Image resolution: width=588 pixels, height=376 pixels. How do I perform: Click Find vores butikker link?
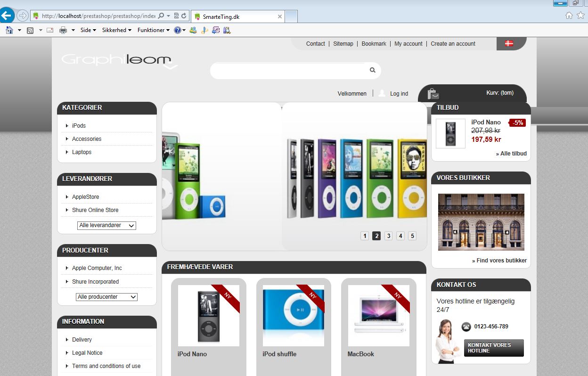coord(499,261)
